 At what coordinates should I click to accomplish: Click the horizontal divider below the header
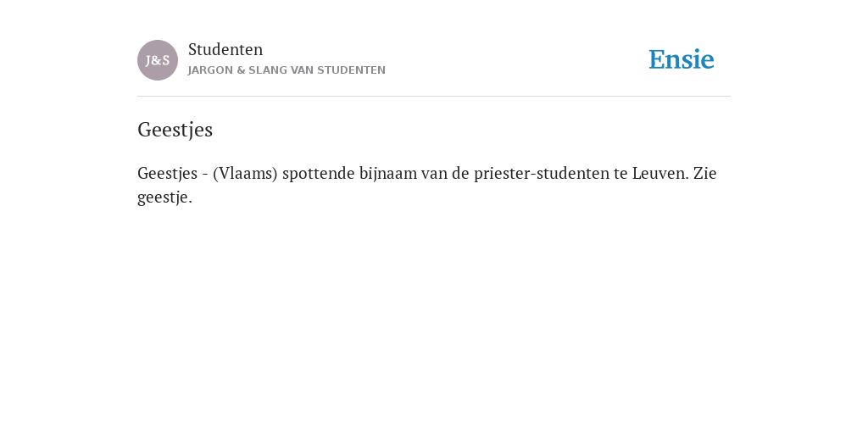tap(434, 97)
